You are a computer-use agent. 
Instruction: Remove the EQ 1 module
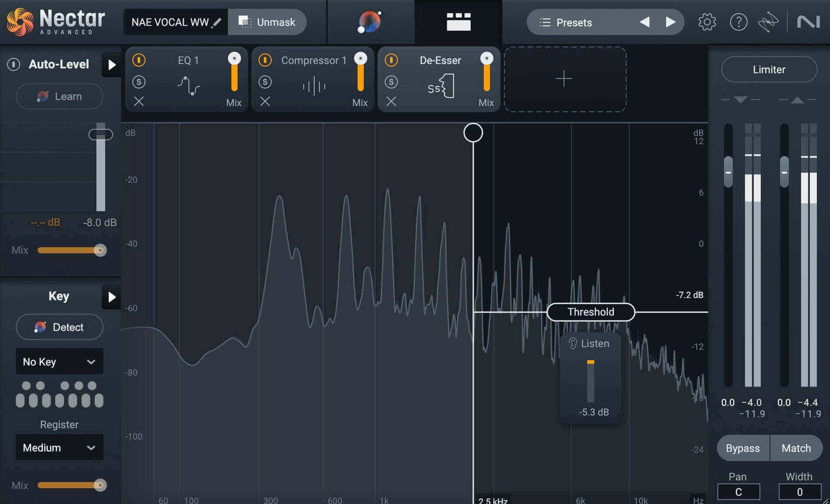coord(139,102)
